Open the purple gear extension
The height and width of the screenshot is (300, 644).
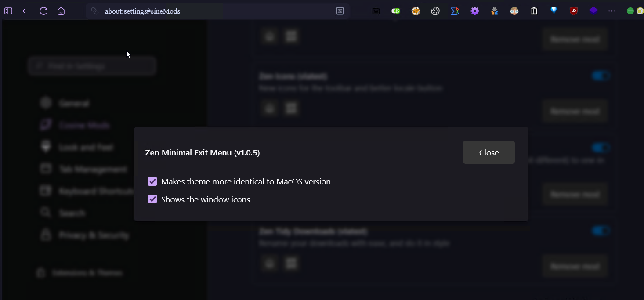475,11
